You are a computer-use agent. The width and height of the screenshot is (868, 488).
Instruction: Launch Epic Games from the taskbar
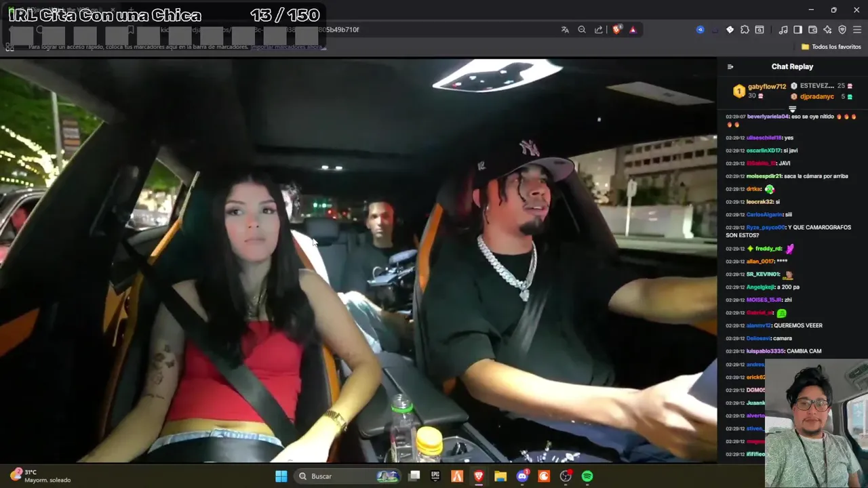(x=435, y=476)
